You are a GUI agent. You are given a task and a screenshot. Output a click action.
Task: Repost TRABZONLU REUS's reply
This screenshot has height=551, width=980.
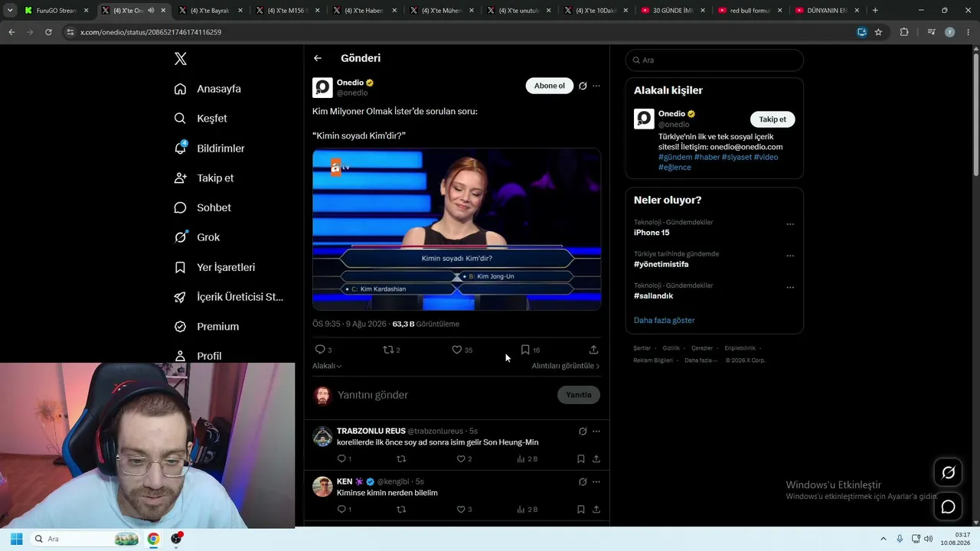coord(401,459)
